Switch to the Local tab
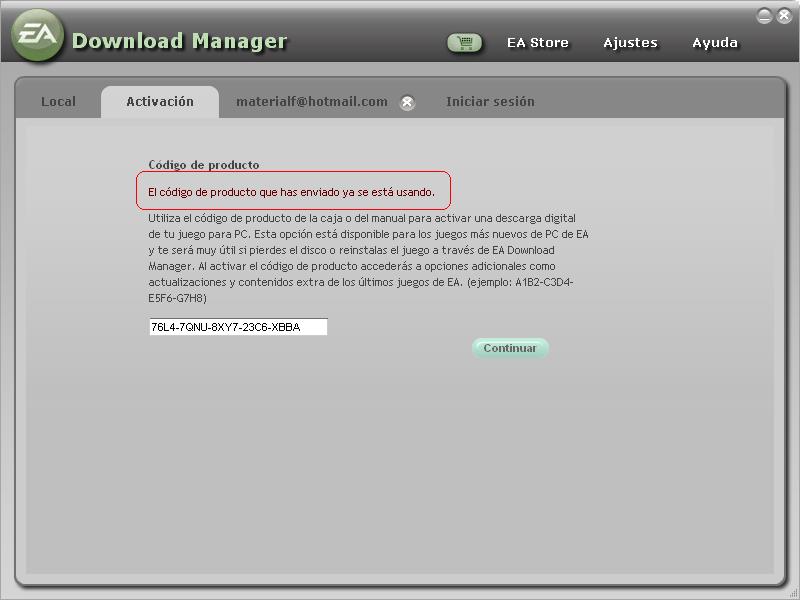 pyautogui.click(x=58, y=102)
